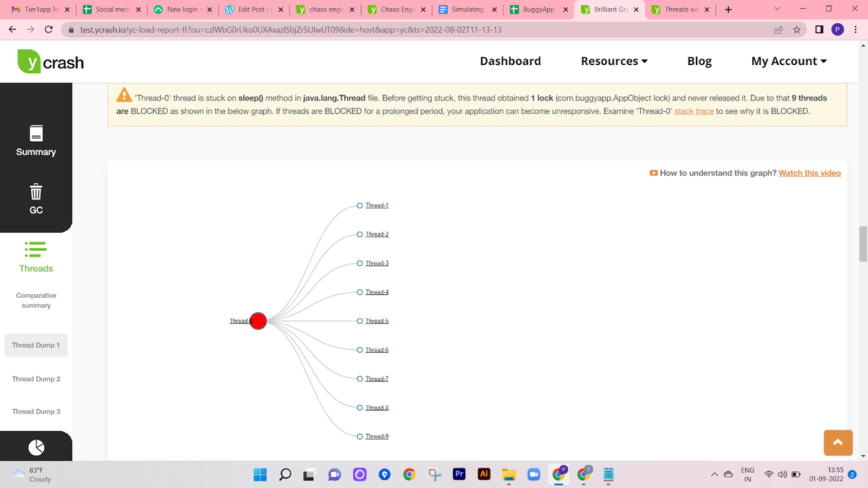Open Chrome three-dot menu

pos(855,30)
